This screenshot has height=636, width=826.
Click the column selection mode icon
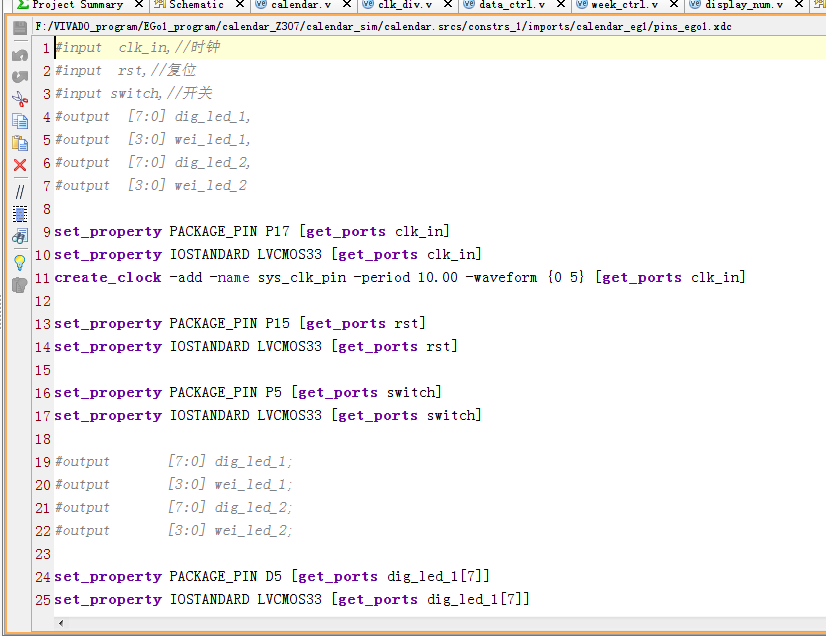(19, 213)
